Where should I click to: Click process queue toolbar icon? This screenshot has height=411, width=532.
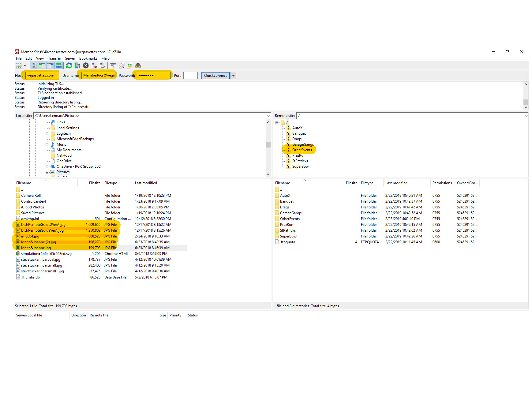pyautogui.click(x=77, y=65)
